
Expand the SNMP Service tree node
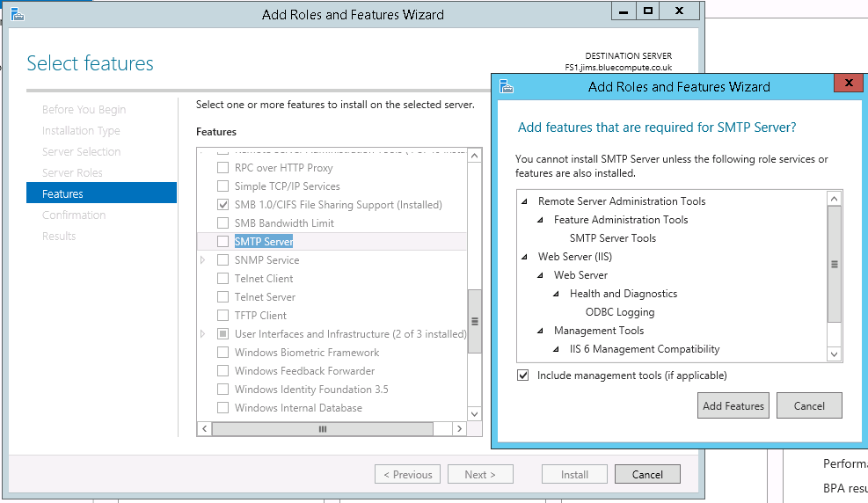[203, 260]
